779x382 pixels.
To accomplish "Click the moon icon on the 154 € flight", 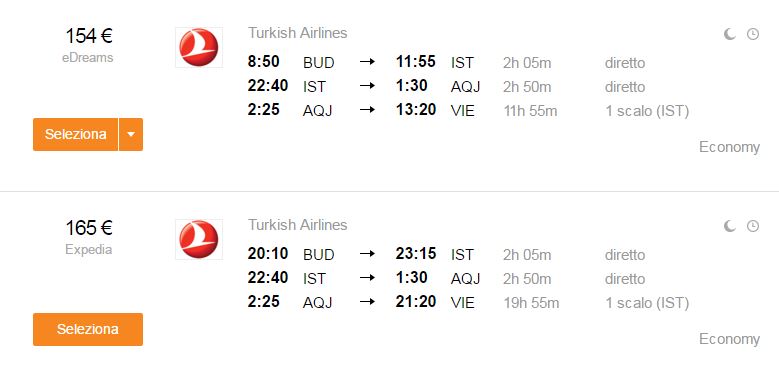I will click(729, 34).
